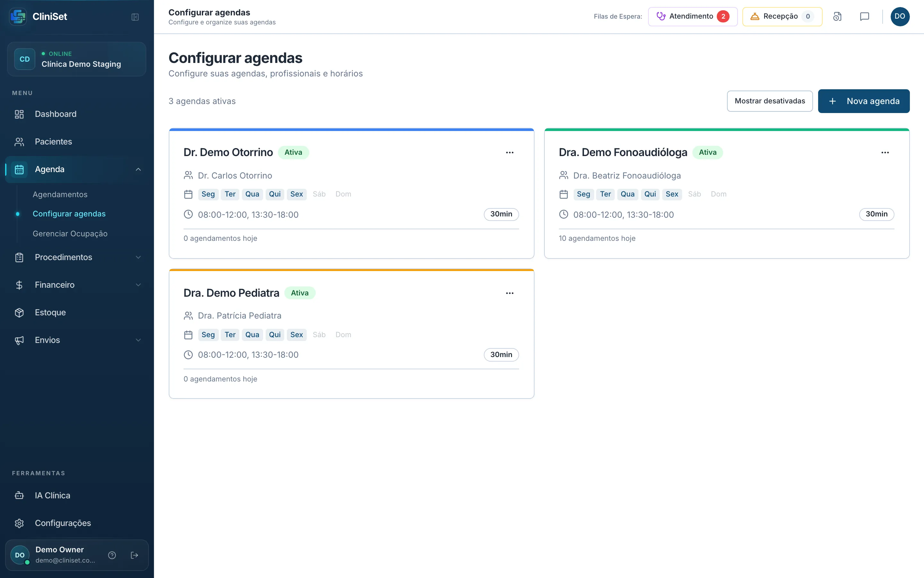Image resolution: width=924 pixels, height=578 pixels.
Task: Open the DO profile avatar in header
Action: (x=900, y=16)
